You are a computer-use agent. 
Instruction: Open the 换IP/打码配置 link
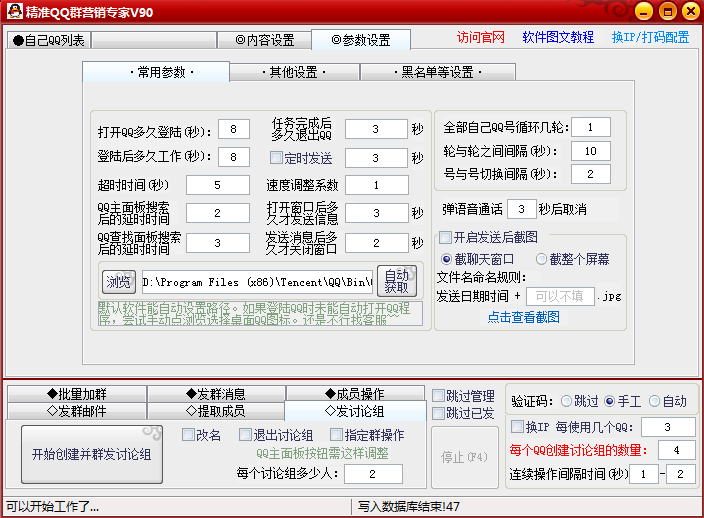point(650,37)
